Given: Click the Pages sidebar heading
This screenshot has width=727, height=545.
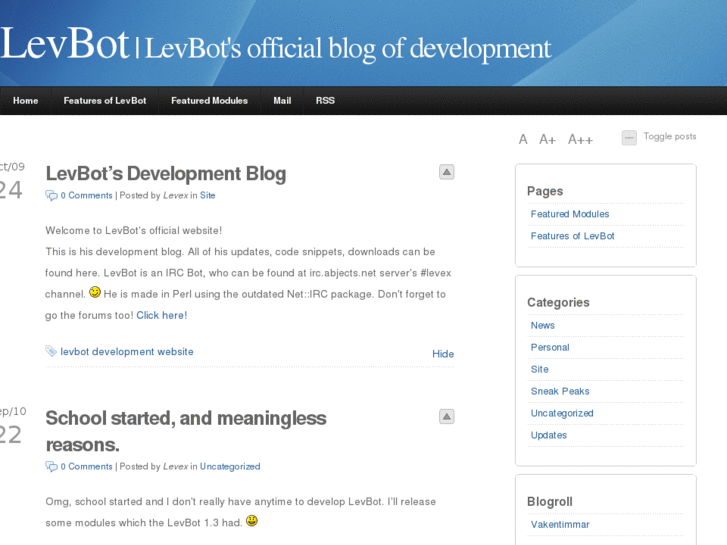Looking at the screenshot, I should 545,191.
